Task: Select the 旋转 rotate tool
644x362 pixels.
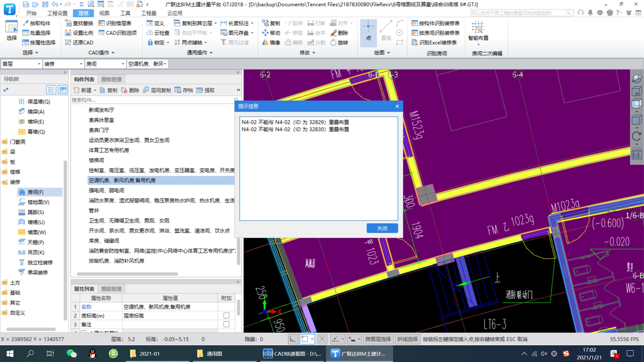Action: tap(339, 43)
